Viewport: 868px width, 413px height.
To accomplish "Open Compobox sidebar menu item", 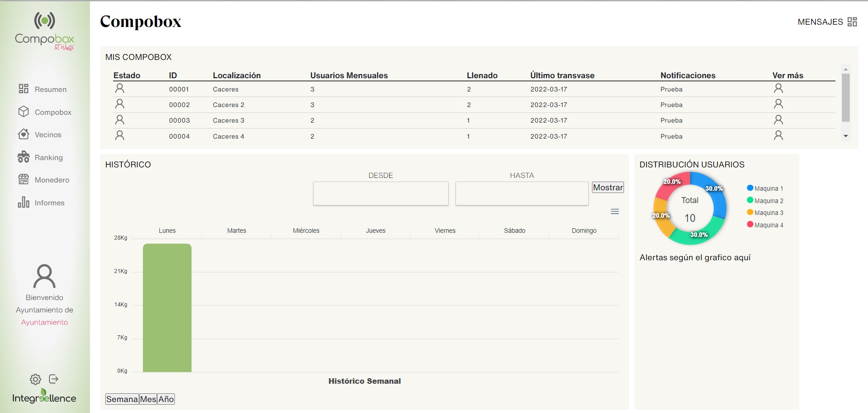I will 53,112.
